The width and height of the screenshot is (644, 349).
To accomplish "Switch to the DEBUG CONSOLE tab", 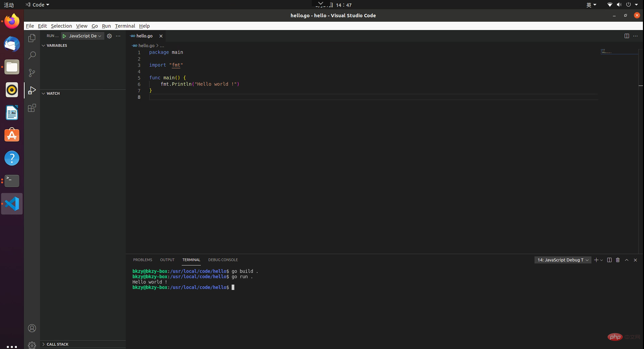I will 223,260.
